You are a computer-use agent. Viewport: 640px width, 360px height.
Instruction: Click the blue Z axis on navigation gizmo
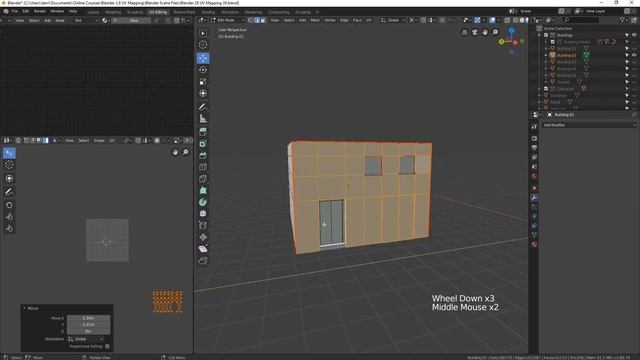(511, 31)
